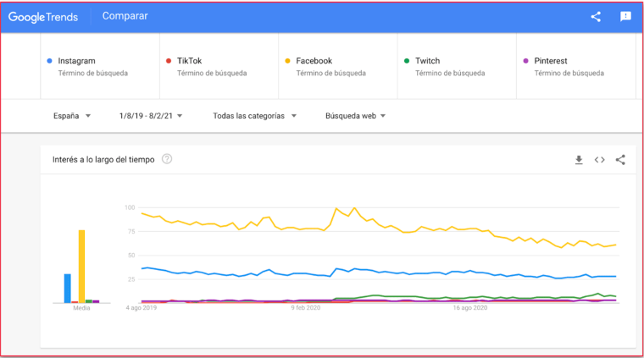644x358 pixels.
Task: Edit the Instagram search term
Action: [x=77, y=61]
